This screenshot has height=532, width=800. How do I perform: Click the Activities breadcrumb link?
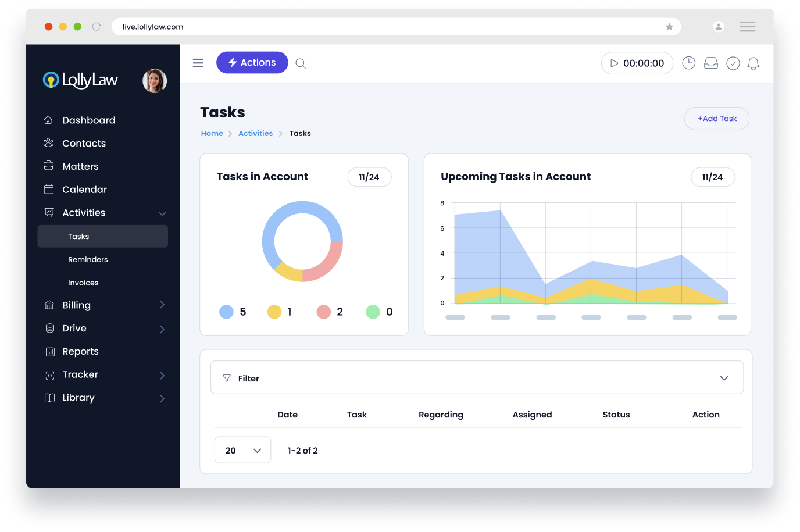click(255, 134)
